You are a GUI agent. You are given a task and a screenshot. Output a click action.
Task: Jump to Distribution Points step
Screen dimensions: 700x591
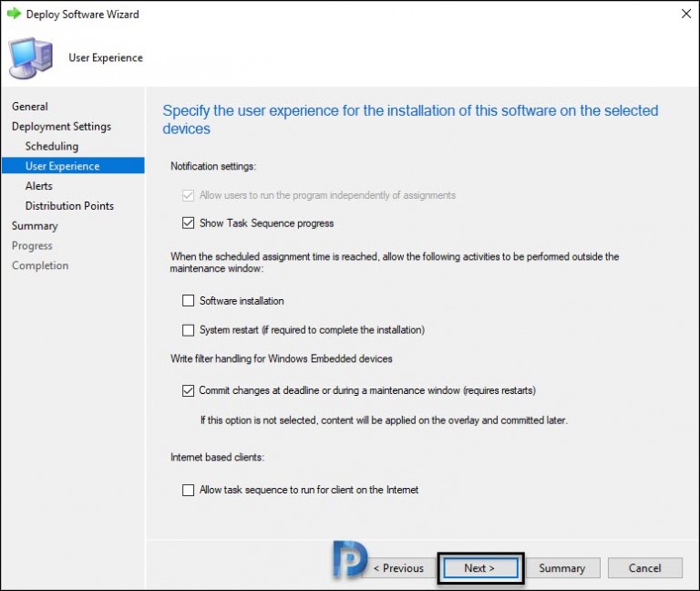(69, 206)
